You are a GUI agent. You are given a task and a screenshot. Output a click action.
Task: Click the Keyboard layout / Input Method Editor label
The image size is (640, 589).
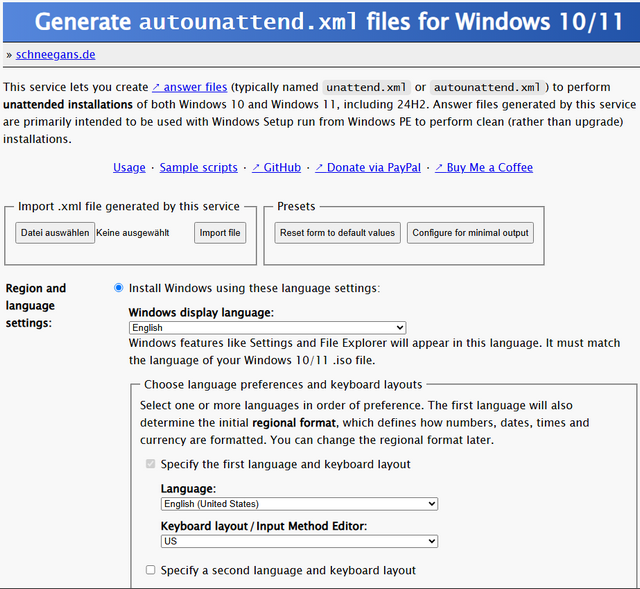pyautogui.click(x=264, y=526)
